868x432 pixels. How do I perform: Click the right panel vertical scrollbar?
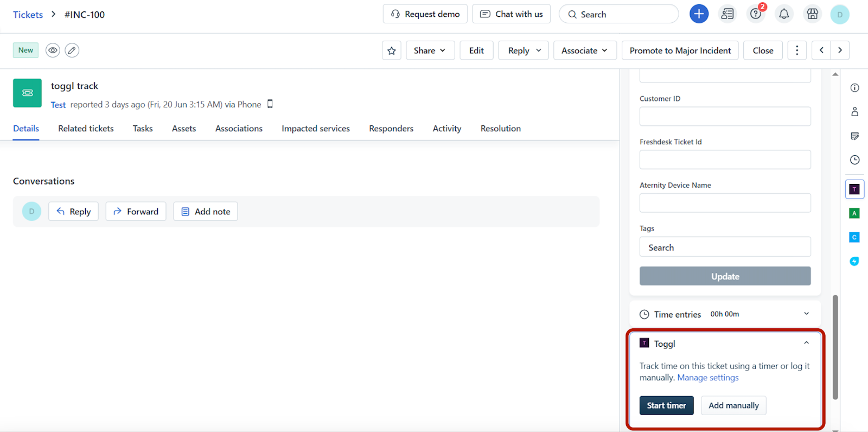point(835,347)
